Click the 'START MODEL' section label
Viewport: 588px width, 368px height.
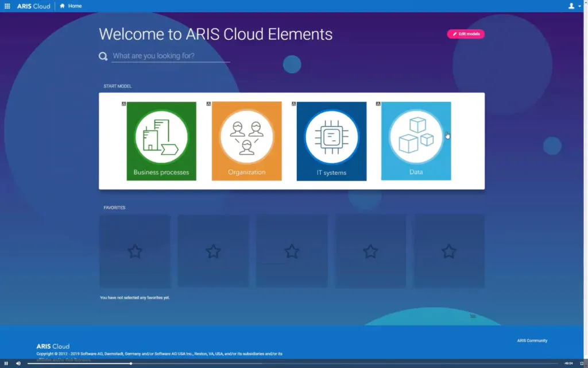pos(117,86)
